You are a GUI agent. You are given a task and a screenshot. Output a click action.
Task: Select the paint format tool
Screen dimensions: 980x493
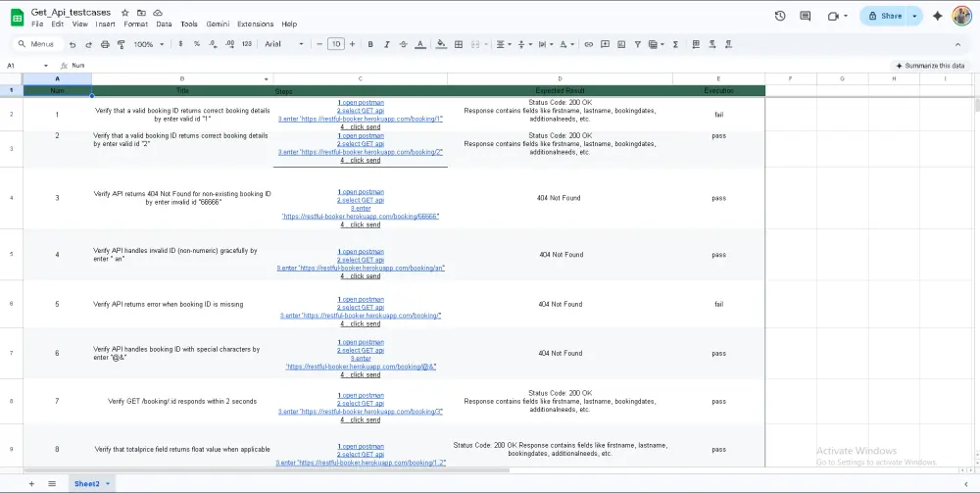click(121, 44)
